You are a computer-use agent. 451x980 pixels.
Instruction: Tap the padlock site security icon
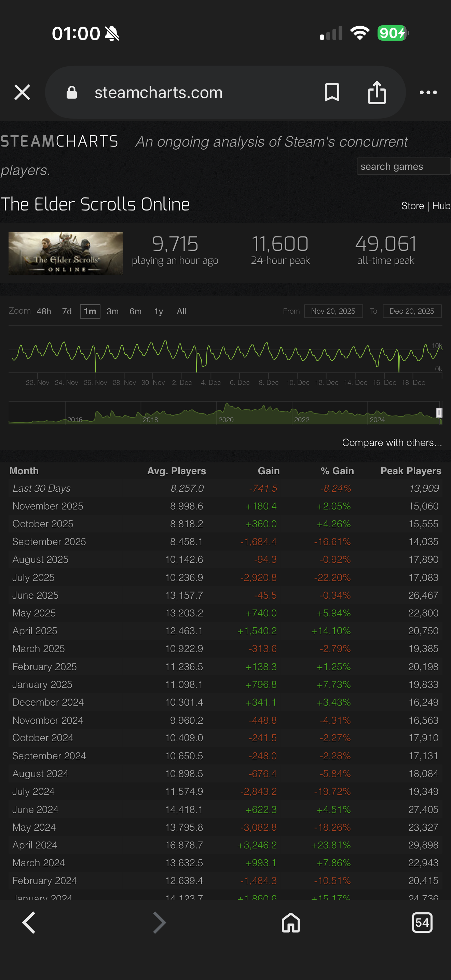tap(72, 93)
